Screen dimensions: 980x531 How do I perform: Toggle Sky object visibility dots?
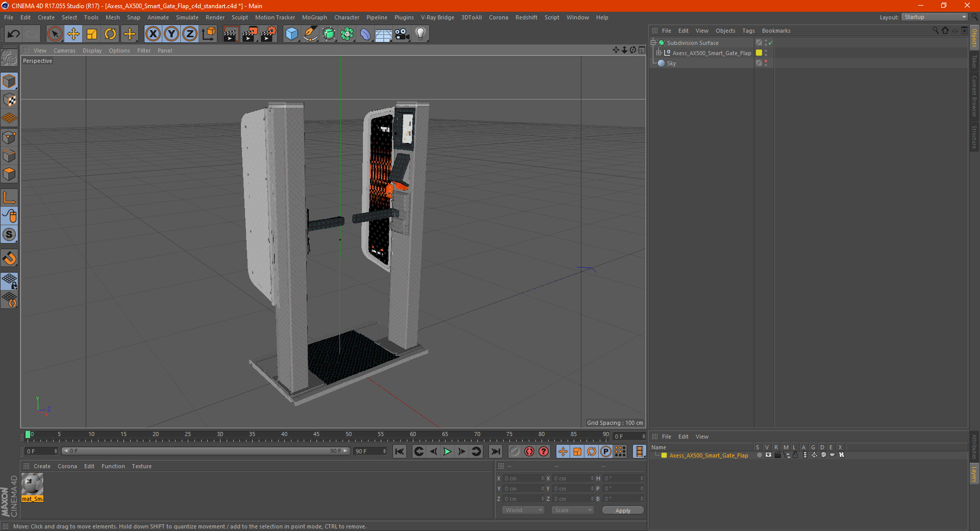766,63
